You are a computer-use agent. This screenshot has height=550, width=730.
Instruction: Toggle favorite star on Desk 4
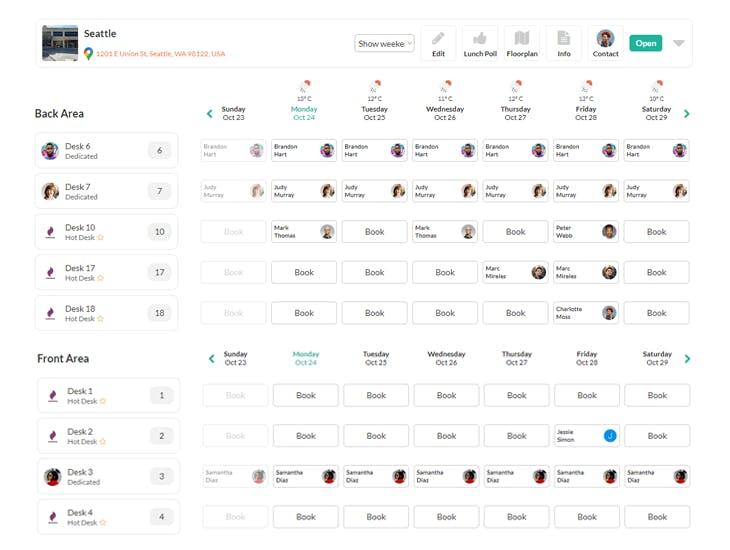pos(103,523)
